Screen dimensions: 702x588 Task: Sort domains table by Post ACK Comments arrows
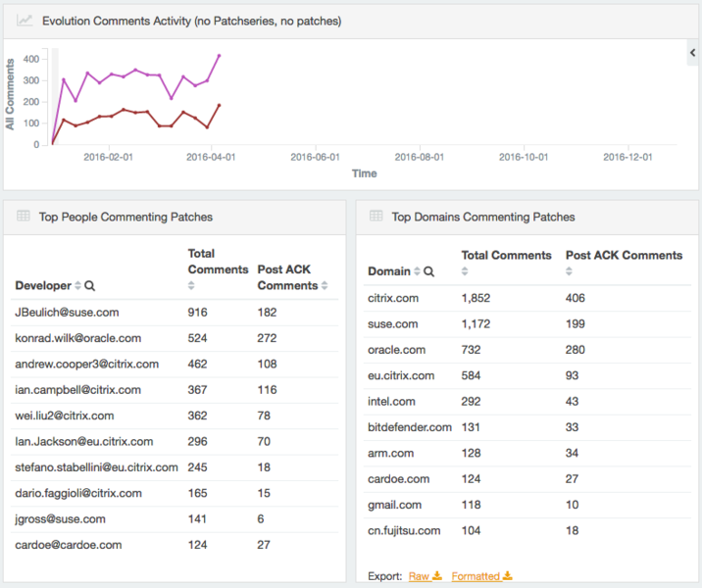point(570,271)
